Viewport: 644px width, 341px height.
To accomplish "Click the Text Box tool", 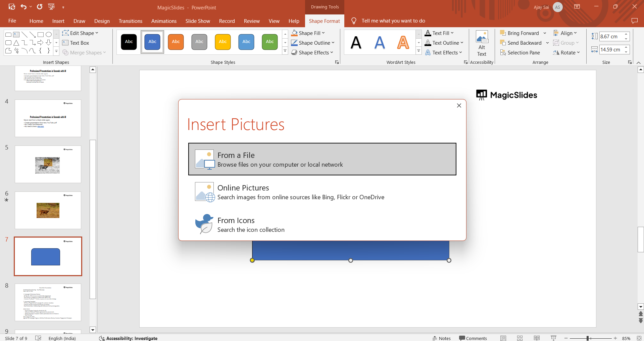I will coord(76,43).
